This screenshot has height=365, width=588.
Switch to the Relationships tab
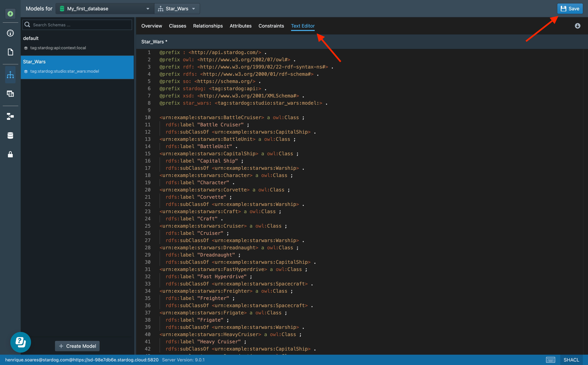tap(208, 26)
